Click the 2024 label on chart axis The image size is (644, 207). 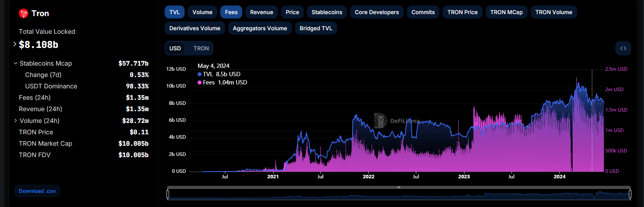point(560,177)
